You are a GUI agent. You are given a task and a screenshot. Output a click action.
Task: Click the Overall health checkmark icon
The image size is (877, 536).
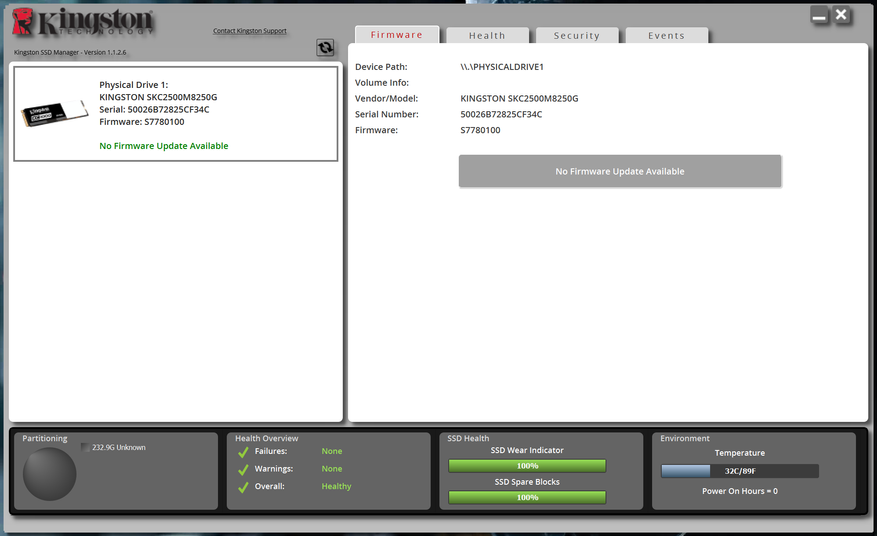pyautogui.click(x=243, y=487)
